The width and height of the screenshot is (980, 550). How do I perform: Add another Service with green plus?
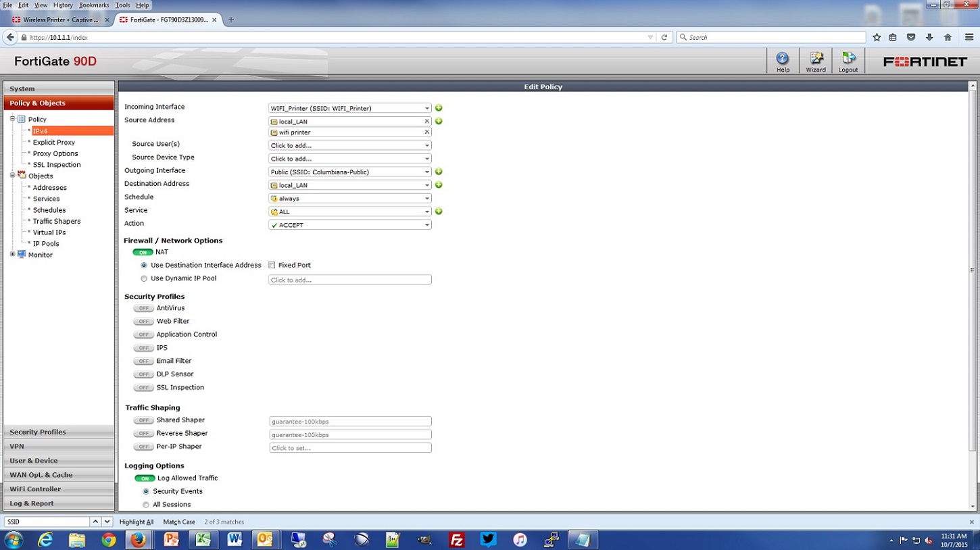click(439, 211)
